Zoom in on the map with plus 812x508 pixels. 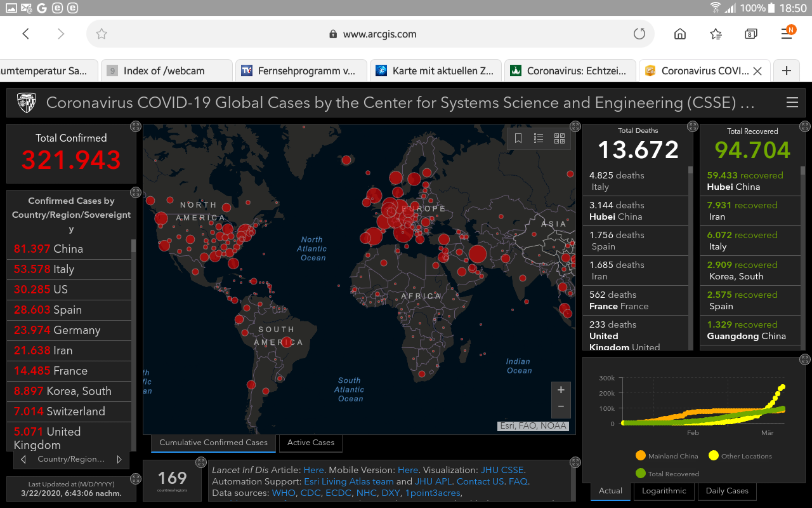click(561, 390)
